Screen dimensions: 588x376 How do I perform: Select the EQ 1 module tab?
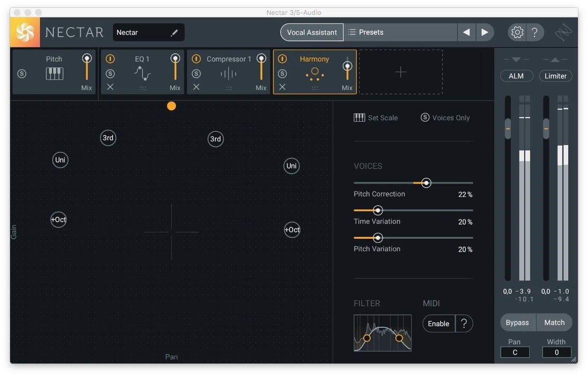(x=142, y=72)
